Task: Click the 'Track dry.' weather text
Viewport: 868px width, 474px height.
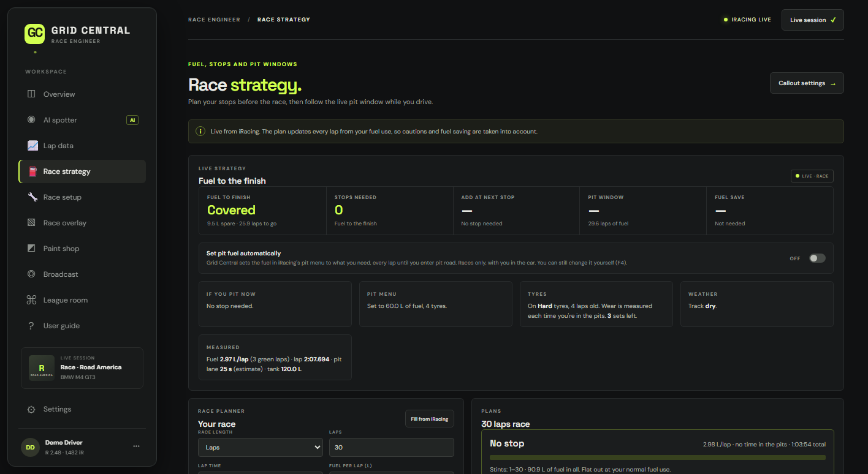Action: coord(702,306)
